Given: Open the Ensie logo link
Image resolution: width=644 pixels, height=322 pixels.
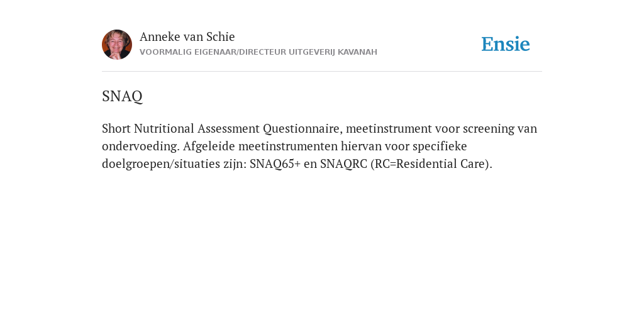Looking at the screenshot, I should click(506, 44).
